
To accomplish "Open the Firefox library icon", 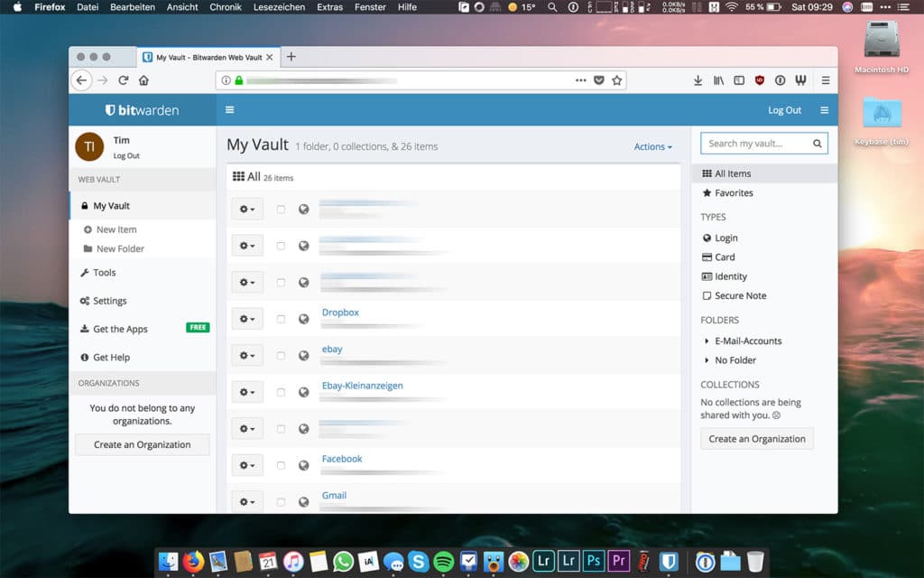I will (718, 80).
